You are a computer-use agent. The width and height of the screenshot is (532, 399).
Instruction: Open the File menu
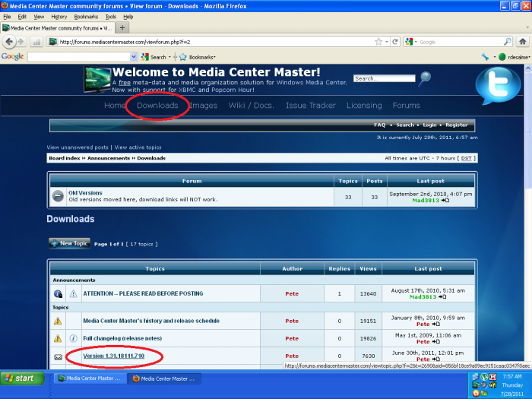(7, 17)
